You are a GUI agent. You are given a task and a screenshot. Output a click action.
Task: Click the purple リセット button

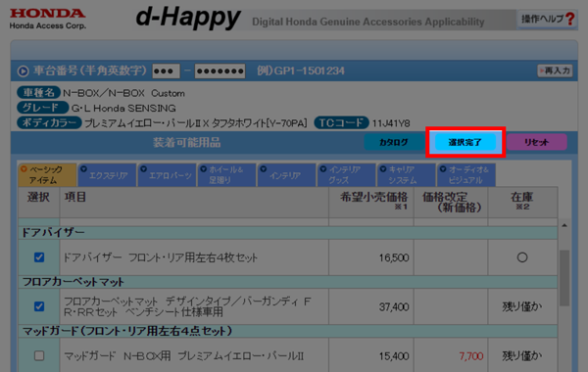(537, 142)
